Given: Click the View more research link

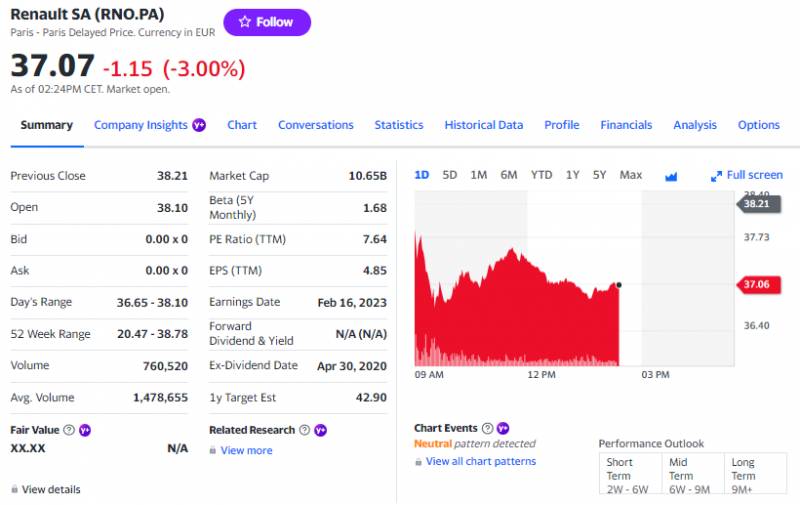Looking at the screenshot, I should pos(246,450).
